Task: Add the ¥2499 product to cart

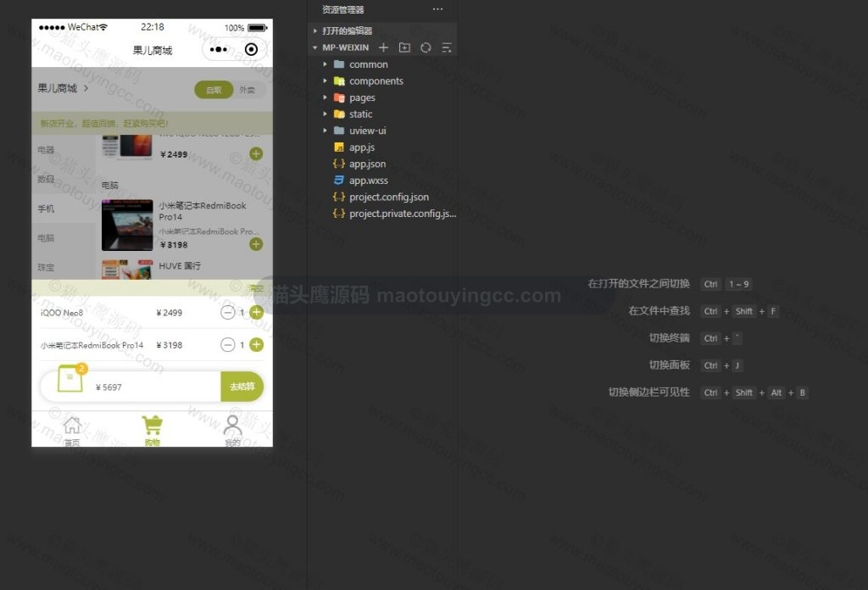Action: [x=256, y=154]
